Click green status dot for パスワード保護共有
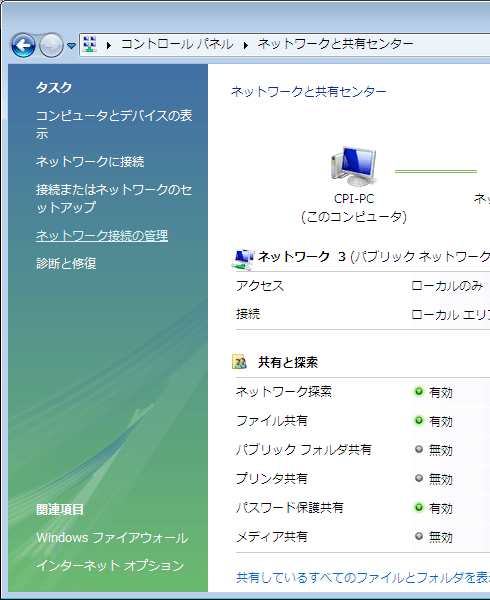 [x=419, y=507]
